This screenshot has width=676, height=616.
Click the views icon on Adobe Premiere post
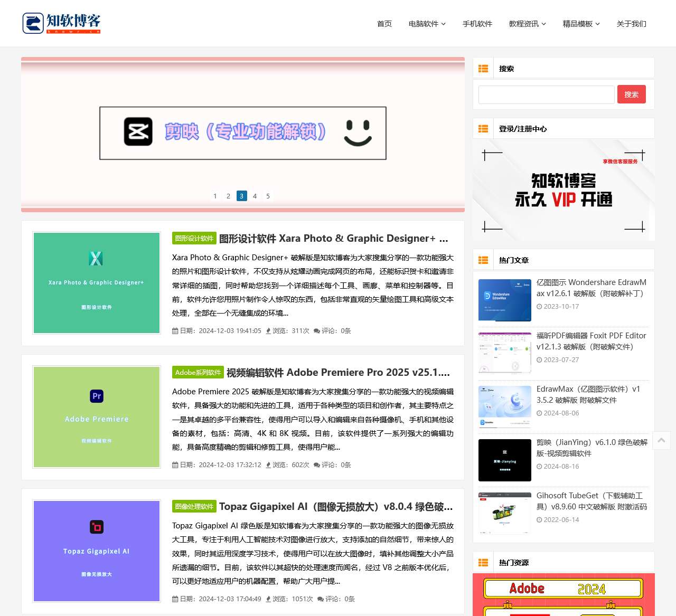tap(268, 465)
